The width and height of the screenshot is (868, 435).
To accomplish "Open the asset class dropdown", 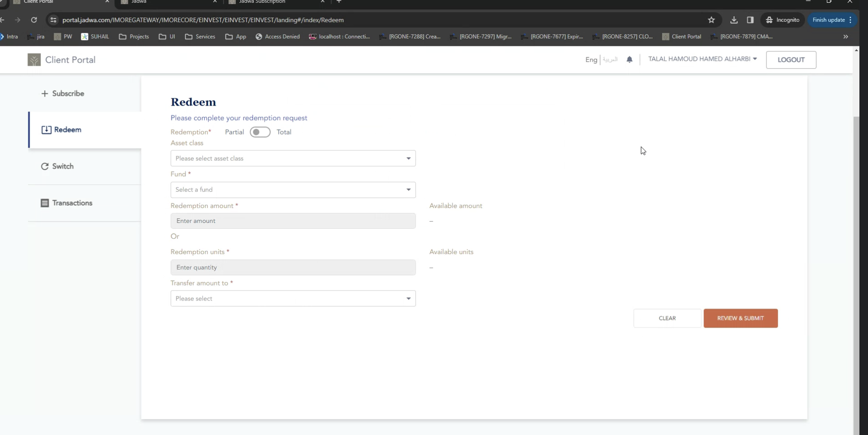I will coord(293,158).
